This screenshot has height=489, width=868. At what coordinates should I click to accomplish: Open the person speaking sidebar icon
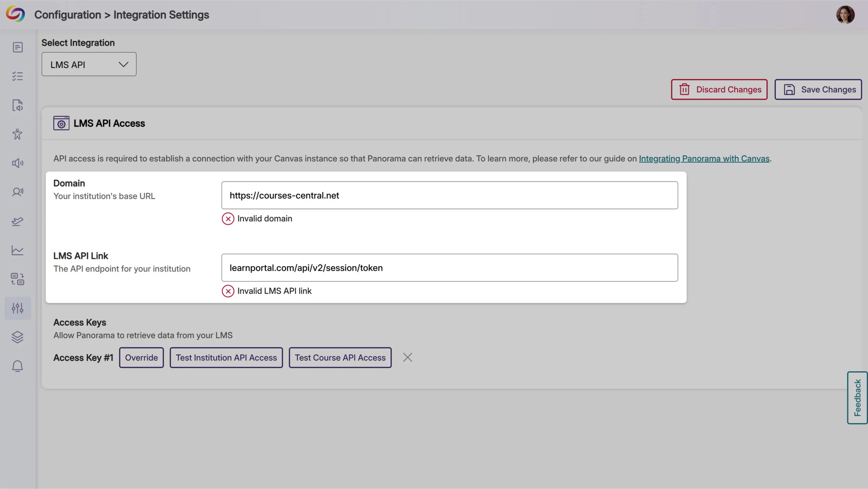(18, 192)
